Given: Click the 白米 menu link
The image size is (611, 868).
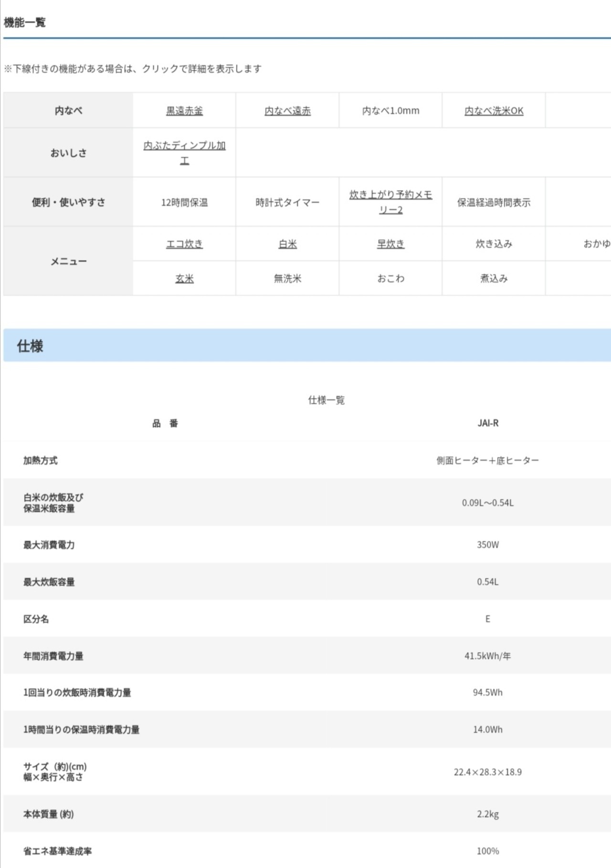Looking at the screenshot, I should click(x=287, y=244).
